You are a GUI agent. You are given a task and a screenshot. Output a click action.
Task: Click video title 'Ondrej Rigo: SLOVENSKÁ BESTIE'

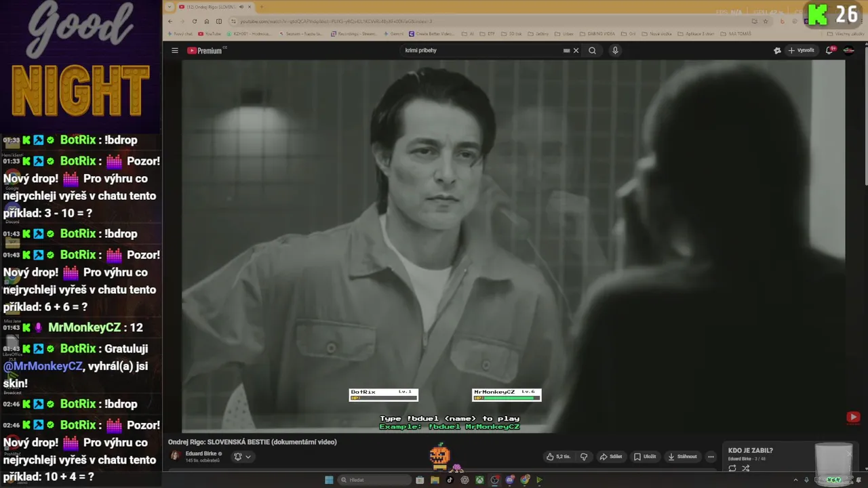[x=252, y=442]
